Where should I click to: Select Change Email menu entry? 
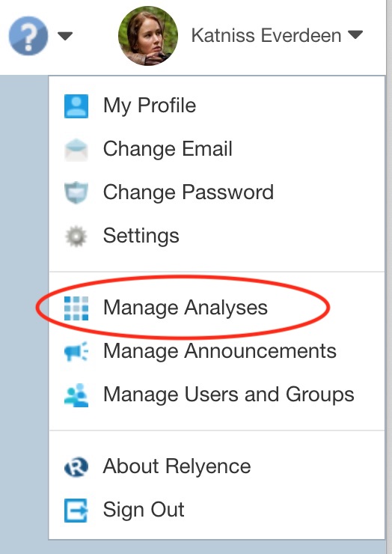pyautogui.click(x=216, y=149)
